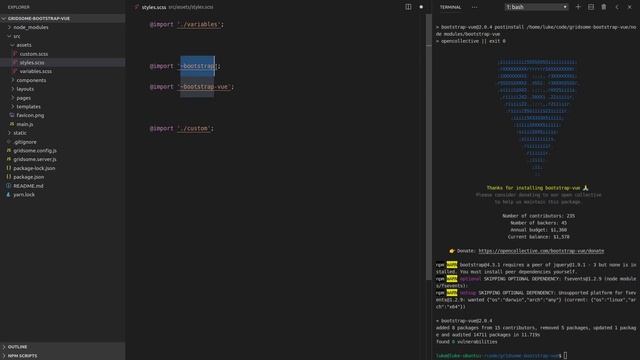This screenshot has height=360, width=640.
Task: Click the git icon beside .gitignore
Action: click(x=9, y=142)
